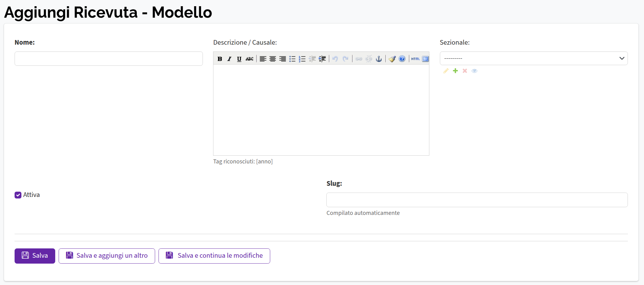Toggle bold formatting in the description editor
644x285 pixels.
pos(220,59)
